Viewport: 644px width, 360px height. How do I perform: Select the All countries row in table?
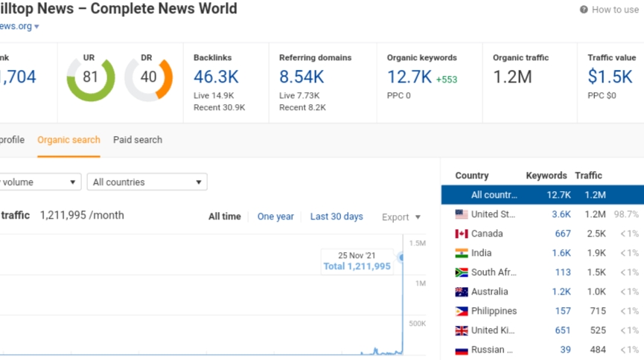[x=543, y=195]
